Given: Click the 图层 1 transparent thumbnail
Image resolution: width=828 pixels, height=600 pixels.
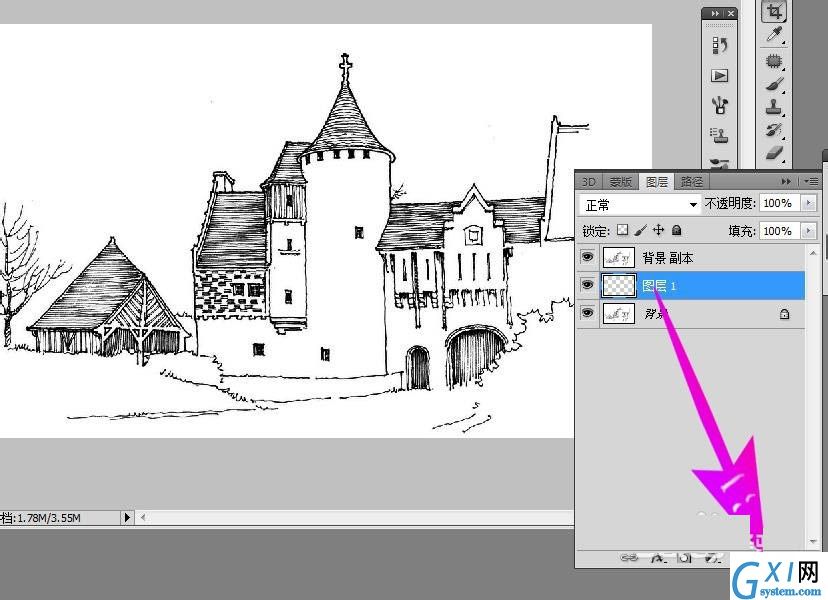Looking at the screenshot, I should point(618,286).
